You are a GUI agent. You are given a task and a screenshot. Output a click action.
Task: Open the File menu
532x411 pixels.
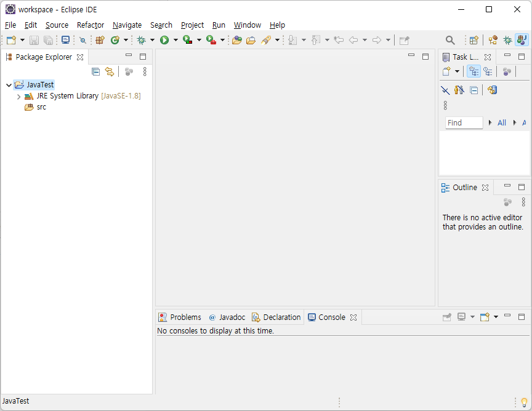[x=10, y=25]
